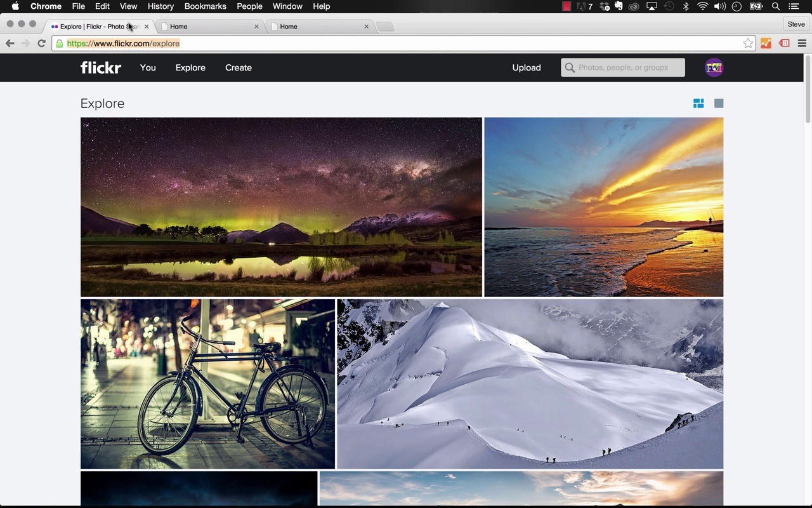Open the Creative Cloud menu bar icon
Viewport: 812px width, 508px height.
point(634,6)
